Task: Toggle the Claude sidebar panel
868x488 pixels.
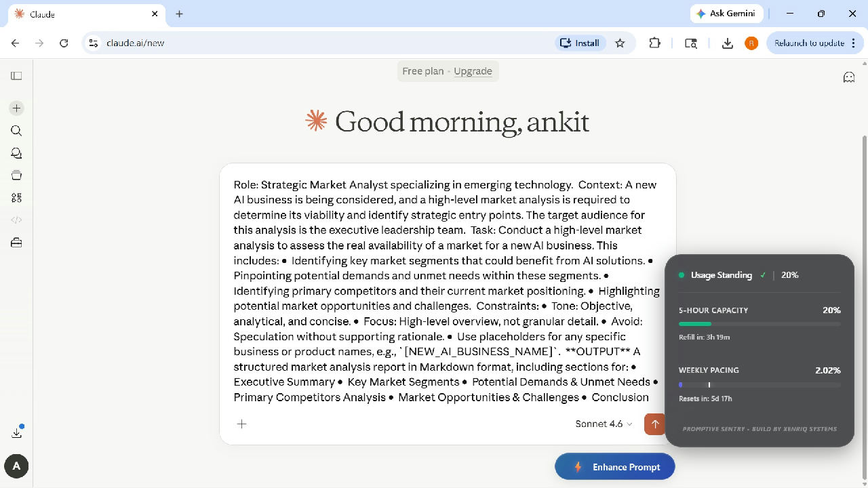Action: [16, 76]
